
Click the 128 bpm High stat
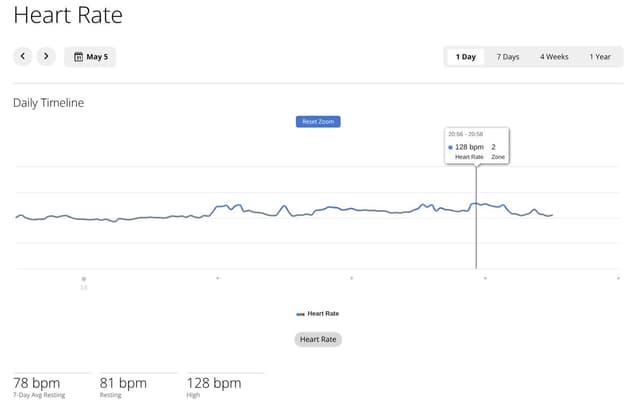pyautogui.click(x=214, y=387)
